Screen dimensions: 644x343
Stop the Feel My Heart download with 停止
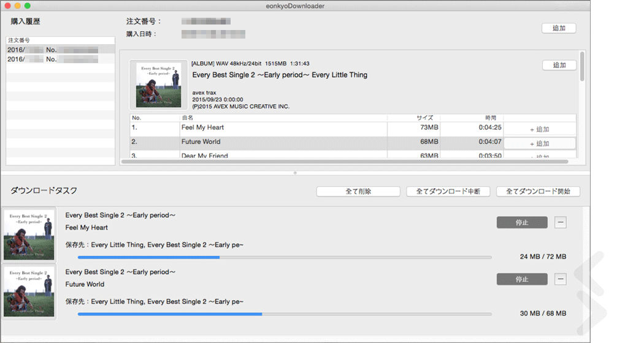coord(522,222)
